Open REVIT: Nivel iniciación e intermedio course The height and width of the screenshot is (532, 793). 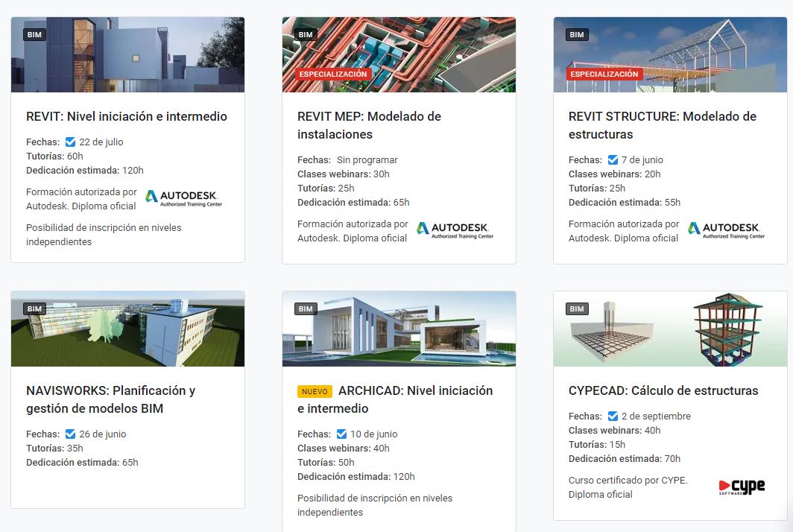(x=127, y=116)
